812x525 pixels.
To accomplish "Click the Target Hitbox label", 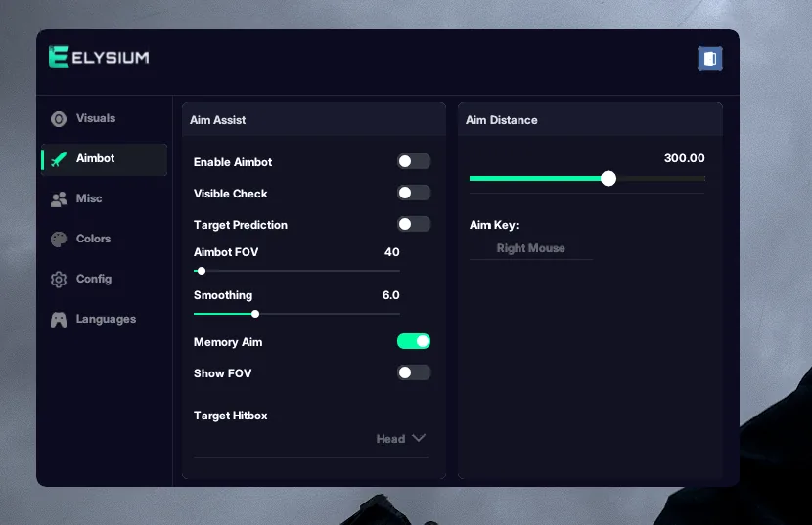I will pyautogui.click(x=231, y=416).
